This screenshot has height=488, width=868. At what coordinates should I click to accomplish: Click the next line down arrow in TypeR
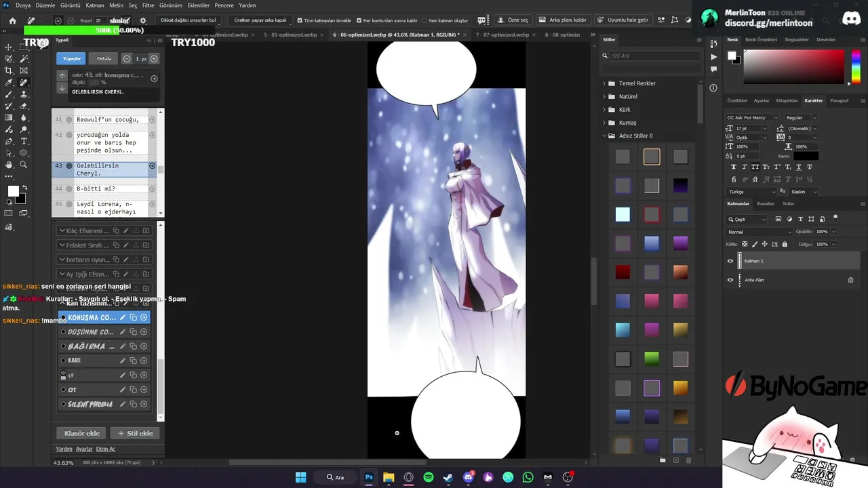(62, 88)
